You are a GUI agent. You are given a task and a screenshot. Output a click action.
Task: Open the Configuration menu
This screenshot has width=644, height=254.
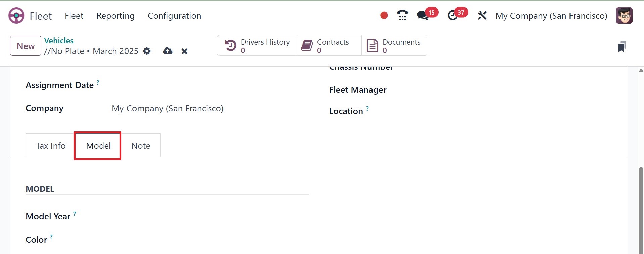[174, 16]
